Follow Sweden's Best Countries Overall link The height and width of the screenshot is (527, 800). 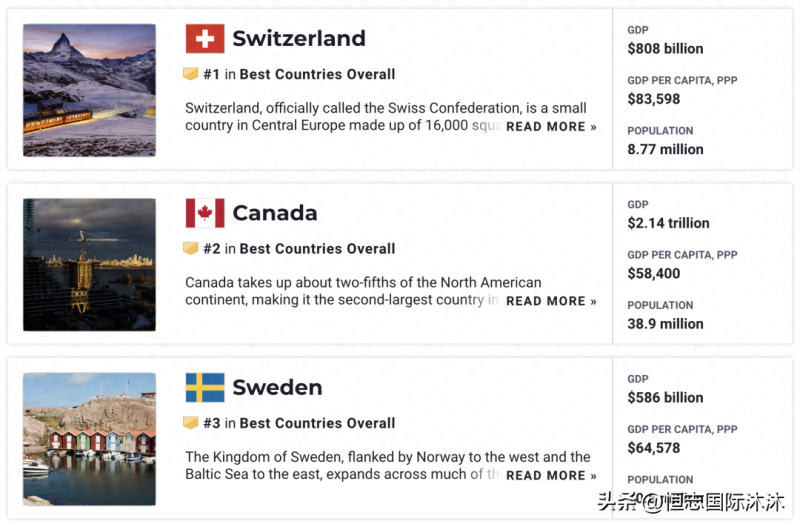317,423
